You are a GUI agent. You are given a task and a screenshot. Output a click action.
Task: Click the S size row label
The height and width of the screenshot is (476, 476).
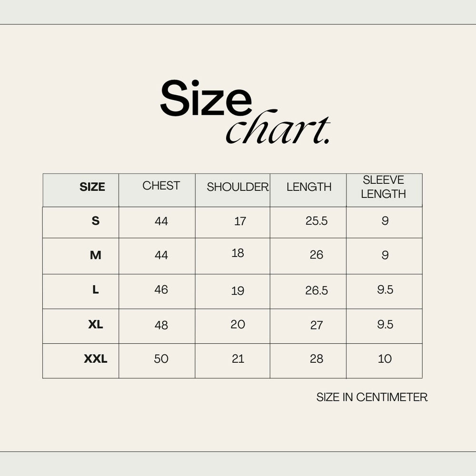pos(96,221)
